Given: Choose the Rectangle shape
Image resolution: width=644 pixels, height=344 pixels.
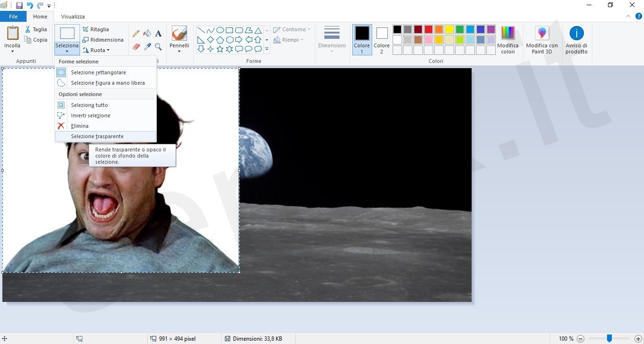Looking at the screenshot, I should (x=229, y=30).
